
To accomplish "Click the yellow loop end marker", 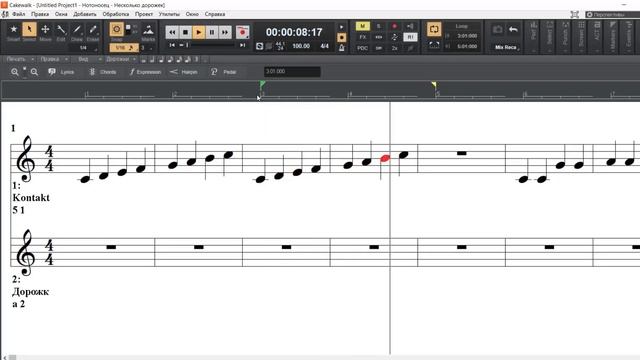I will [x=434, y=84].
